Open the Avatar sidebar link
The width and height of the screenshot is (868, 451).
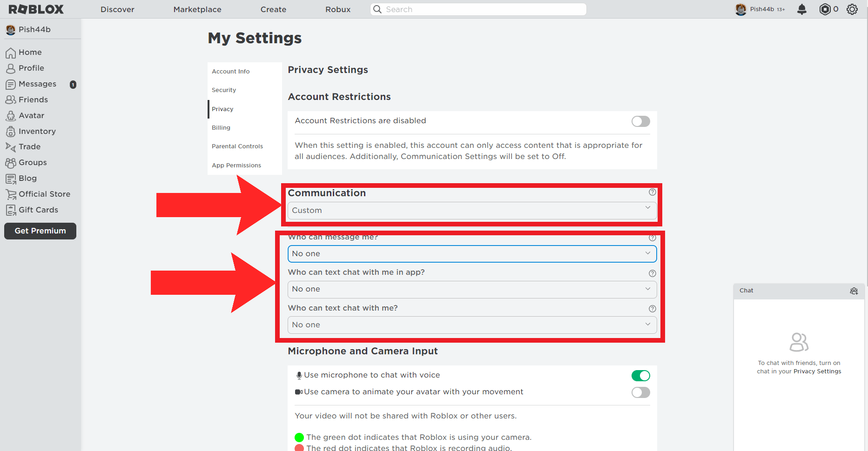tap(31, 116)
